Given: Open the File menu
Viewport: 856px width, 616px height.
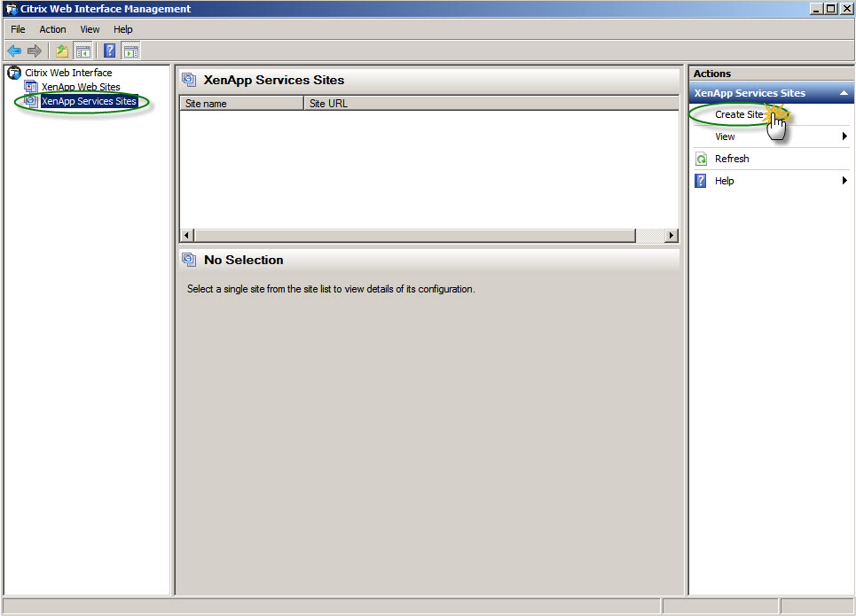Looking at the screenshot, I should (x=18, y=29).
